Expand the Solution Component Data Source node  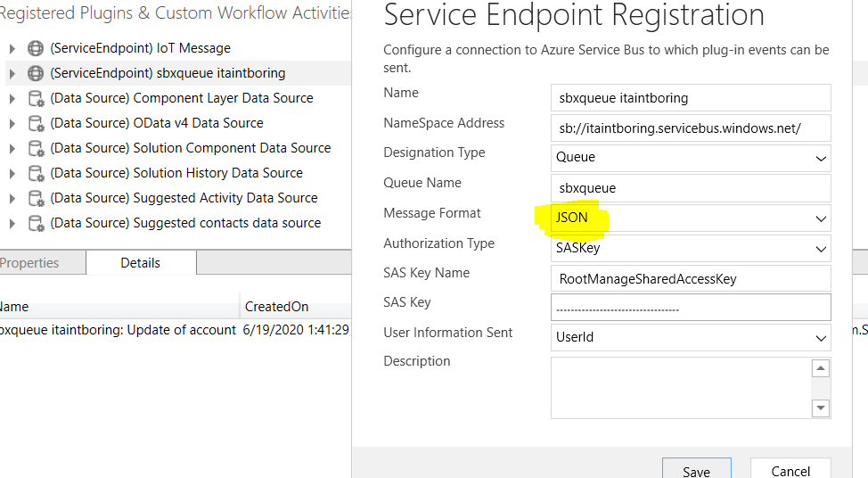click(x=12, y=148)
